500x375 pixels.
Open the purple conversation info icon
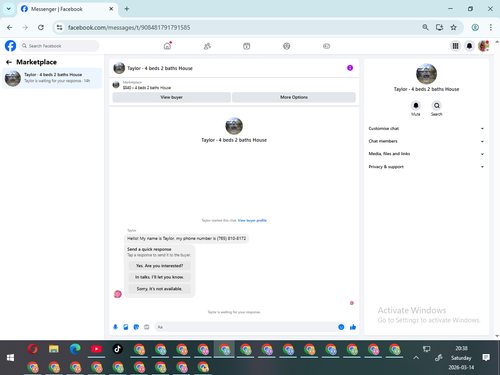350,68
